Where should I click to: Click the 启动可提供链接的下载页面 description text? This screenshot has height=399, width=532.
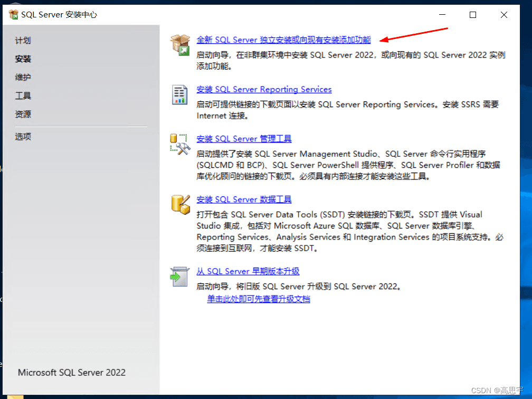click(348, 110)
